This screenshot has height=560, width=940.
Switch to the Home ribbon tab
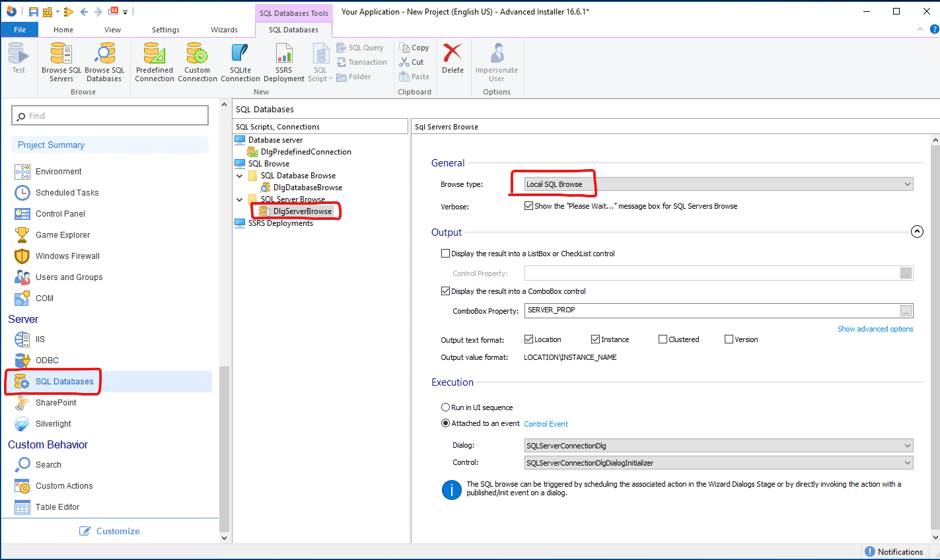coord(63,30)
